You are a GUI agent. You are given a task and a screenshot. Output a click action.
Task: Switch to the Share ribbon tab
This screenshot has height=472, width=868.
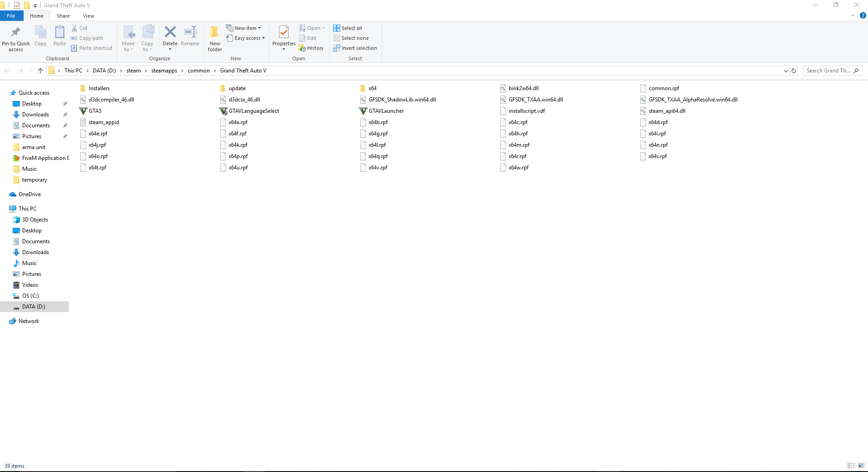[x=63, y=16]
